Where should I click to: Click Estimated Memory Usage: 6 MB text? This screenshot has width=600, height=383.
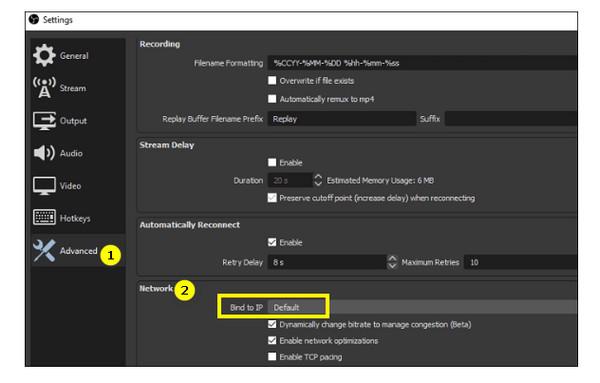point(380,180)
